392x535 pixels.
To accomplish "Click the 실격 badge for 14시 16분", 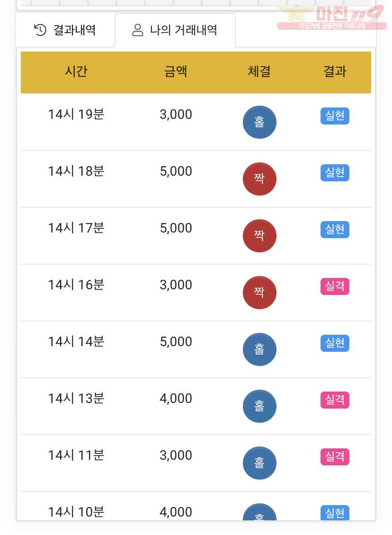I will point(335,286).
